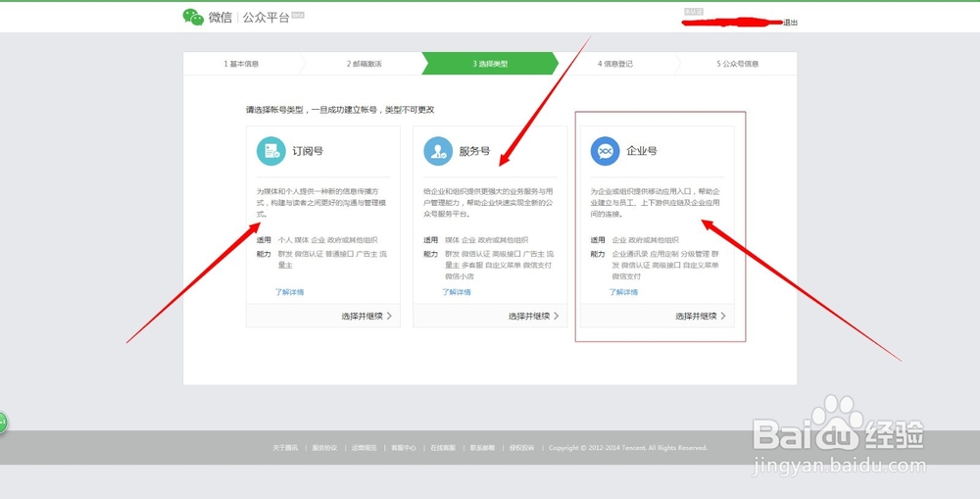Click the 请选择帐号类型 instruction text
The width and height of the screenshot is (980, 499).
click(339, 110)
